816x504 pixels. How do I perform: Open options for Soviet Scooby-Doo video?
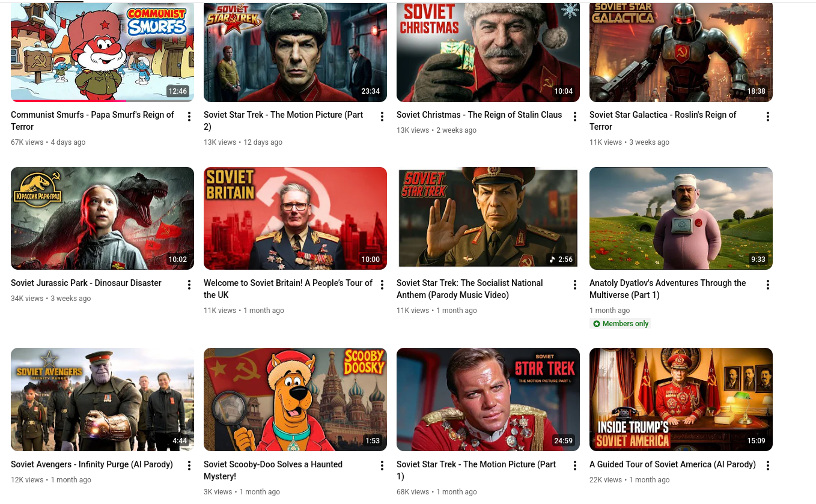point(382,466)
